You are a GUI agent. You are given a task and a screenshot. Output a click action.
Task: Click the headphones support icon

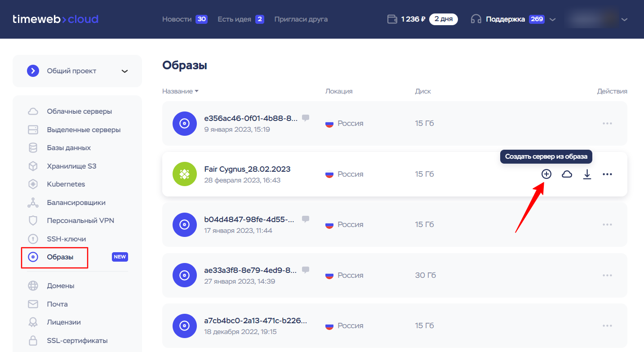click(x=476, y=19)
